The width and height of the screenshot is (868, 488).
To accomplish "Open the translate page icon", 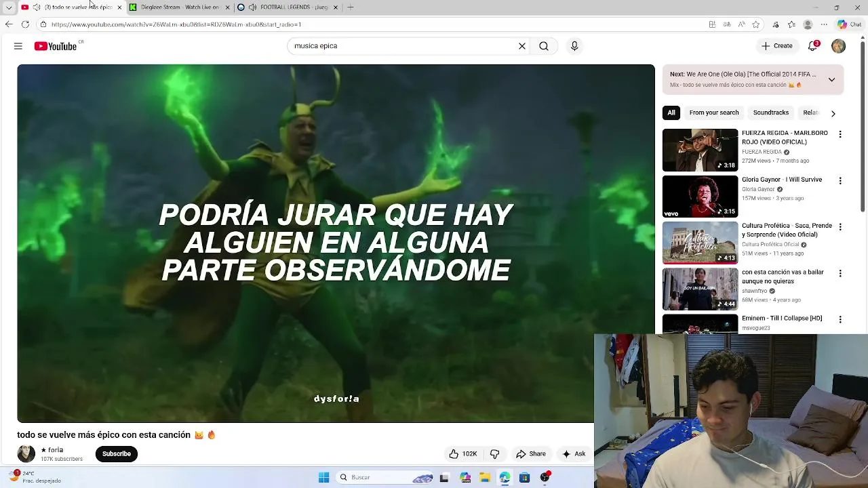I will [x=727, y=24].
